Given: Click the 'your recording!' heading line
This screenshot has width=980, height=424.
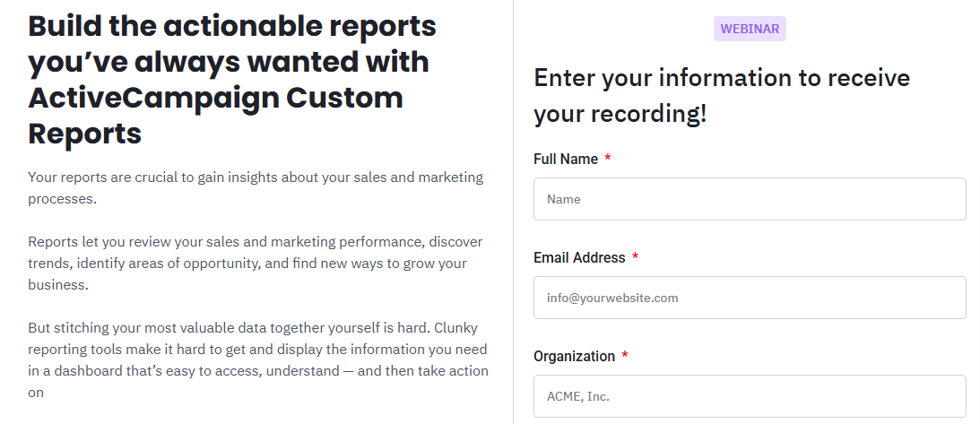Looking at the screenshot, I should coord(620,114).
